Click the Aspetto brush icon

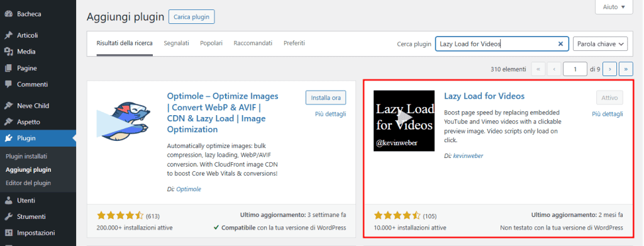[x=8, y=122]
